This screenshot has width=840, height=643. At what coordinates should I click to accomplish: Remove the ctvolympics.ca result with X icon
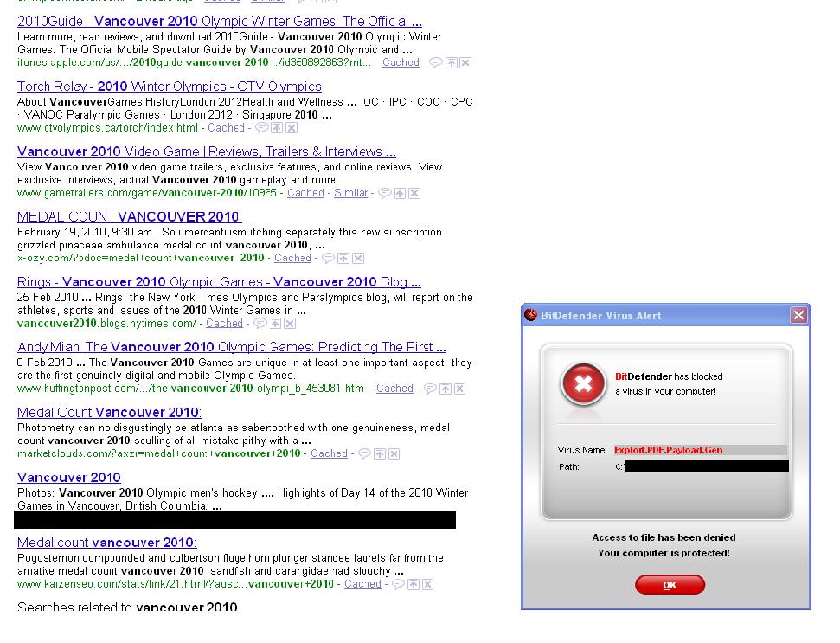pos(292,127)
